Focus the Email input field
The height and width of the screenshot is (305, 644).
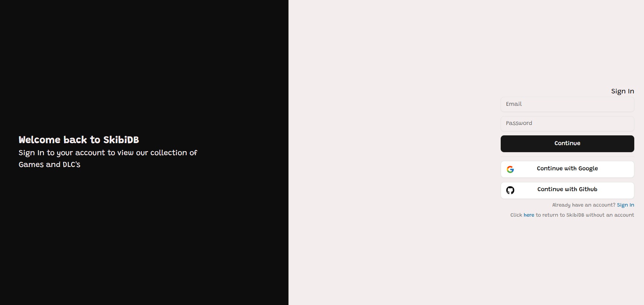(x=567, y=104)
